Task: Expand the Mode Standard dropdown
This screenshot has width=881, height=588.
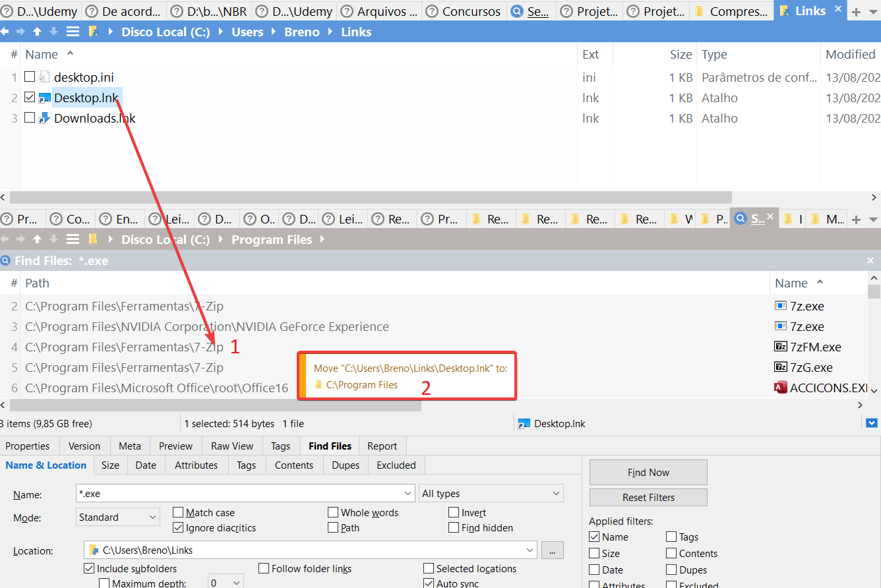Action: 118,517
